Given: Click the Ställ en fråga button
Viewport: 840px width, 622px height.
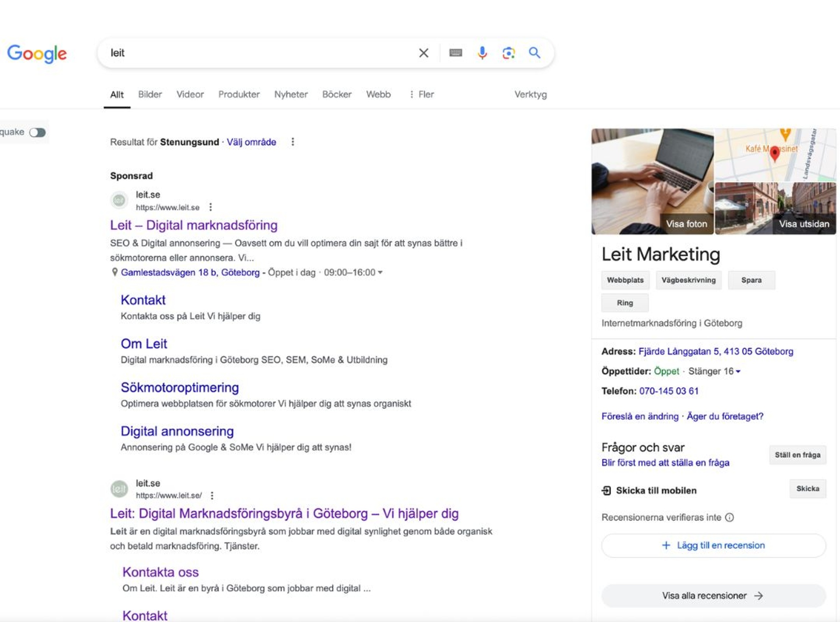Looking at the screenshot, I should pyautogui.click(x=798, y=455).
